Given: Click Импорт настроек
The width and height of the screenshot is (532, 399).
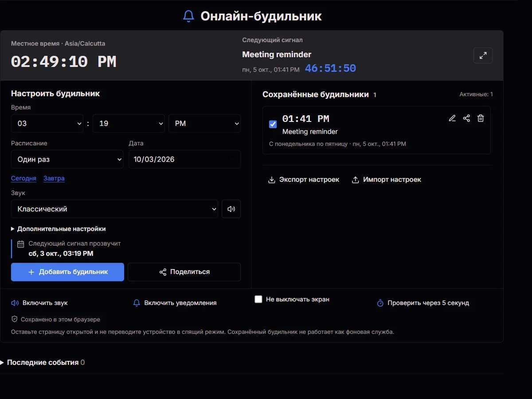Looking at the screenshot, I should (x=387, y=180).
